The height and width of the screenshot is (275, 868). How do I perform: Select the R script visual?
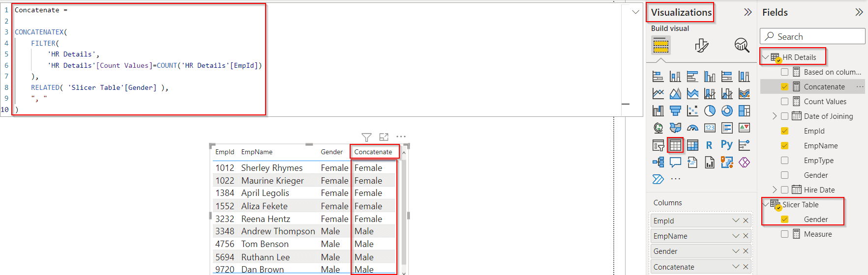709,145
